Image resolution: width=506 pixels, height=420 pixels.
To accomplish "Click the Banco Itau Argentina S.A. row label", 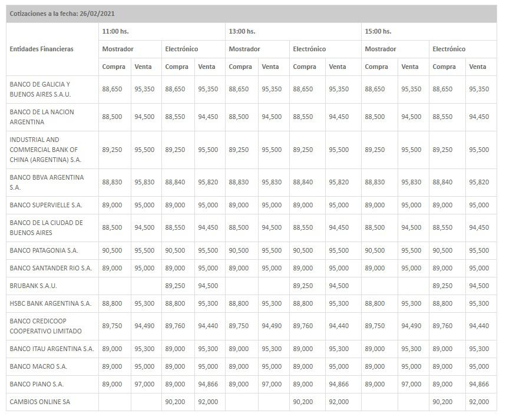I will pyautogui.click(x=52, y=349).
